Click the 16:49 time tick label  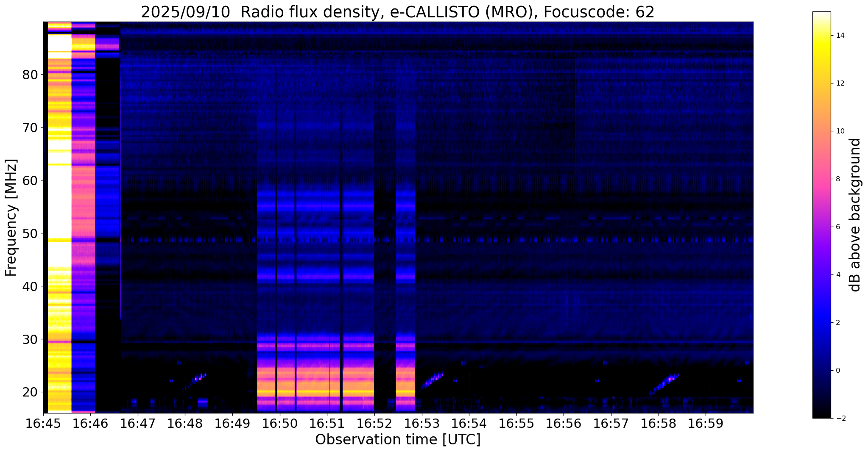232,423
